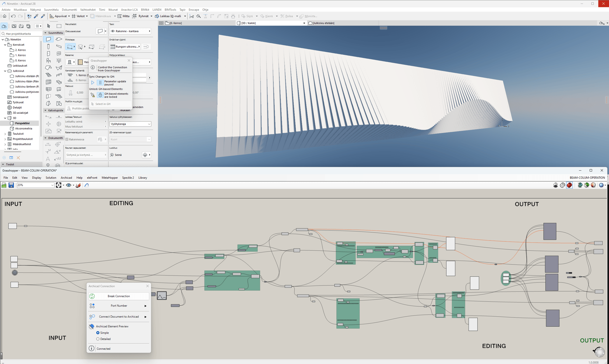Collapse the Suunnittelu toolbox section

(x=45, y=33)
